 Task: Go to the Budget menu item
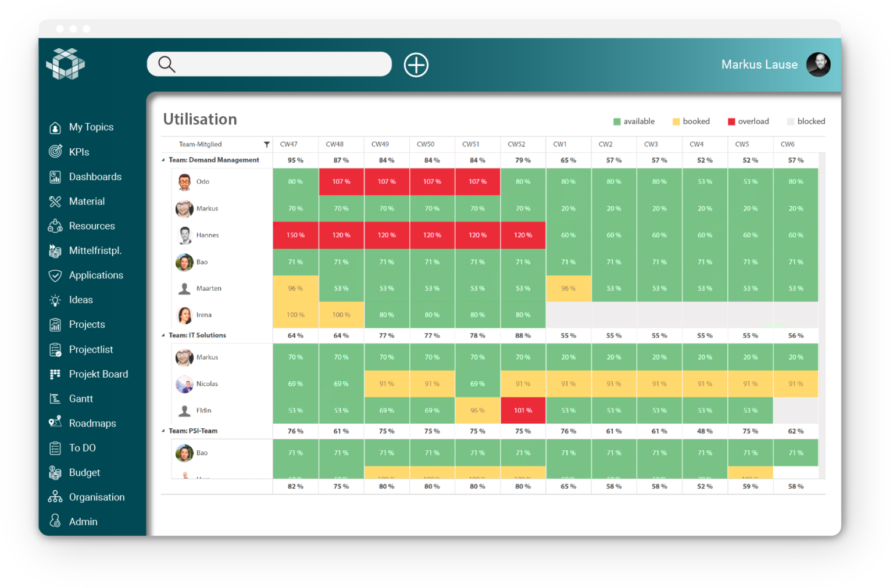point(84,473)
